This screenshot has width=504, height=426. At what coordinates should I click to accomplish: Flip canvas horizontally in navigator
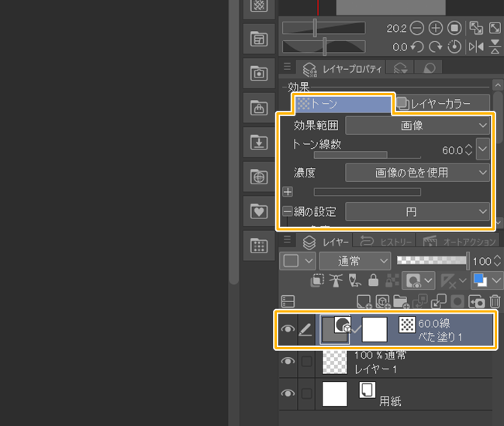(476, 47)
